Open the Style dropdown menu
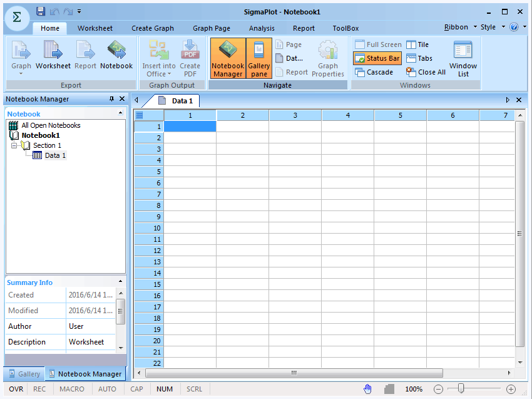The image size is (532, 399). point(491,27)
